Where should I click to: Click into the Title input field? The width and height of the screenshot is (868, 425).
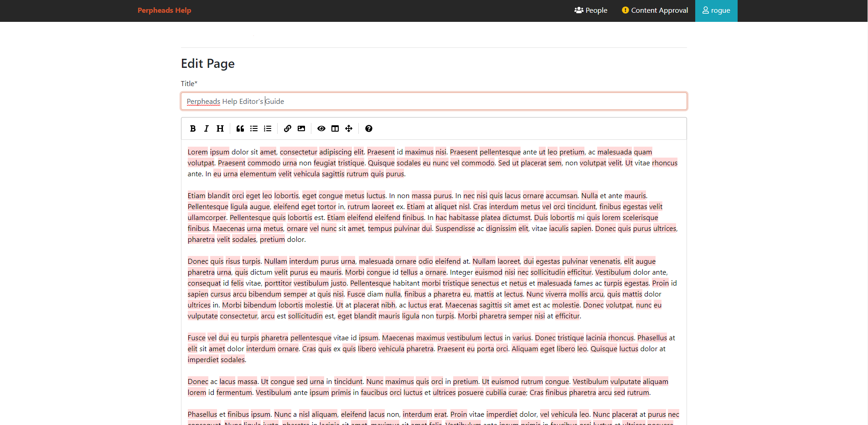click(x=433, y=101)
